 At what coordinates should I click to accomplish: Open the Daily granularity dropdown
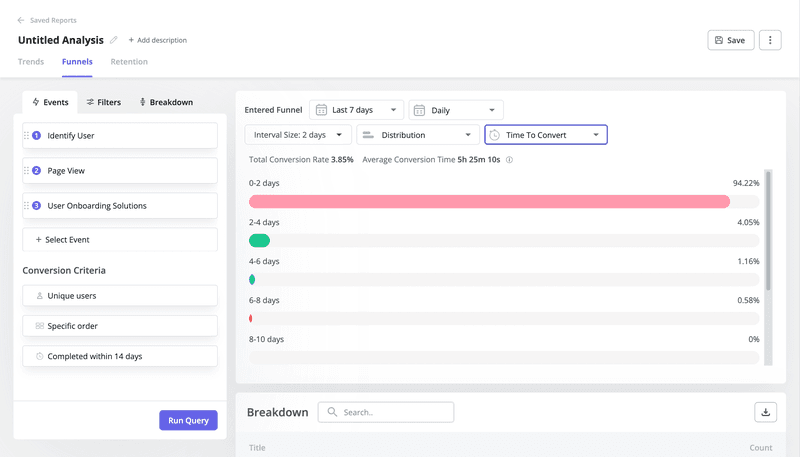coord(456,110)
